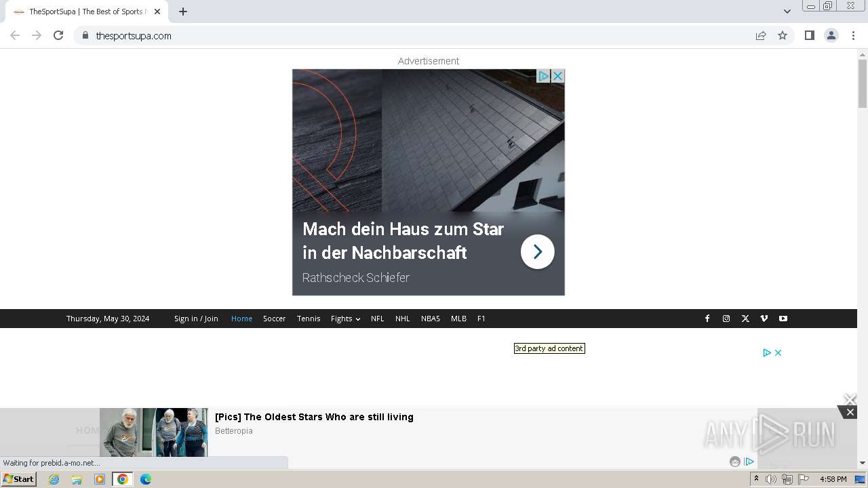Select the TheSportSupa browser tab
Viewport: 868px width, 488px height.
point(87,12)
